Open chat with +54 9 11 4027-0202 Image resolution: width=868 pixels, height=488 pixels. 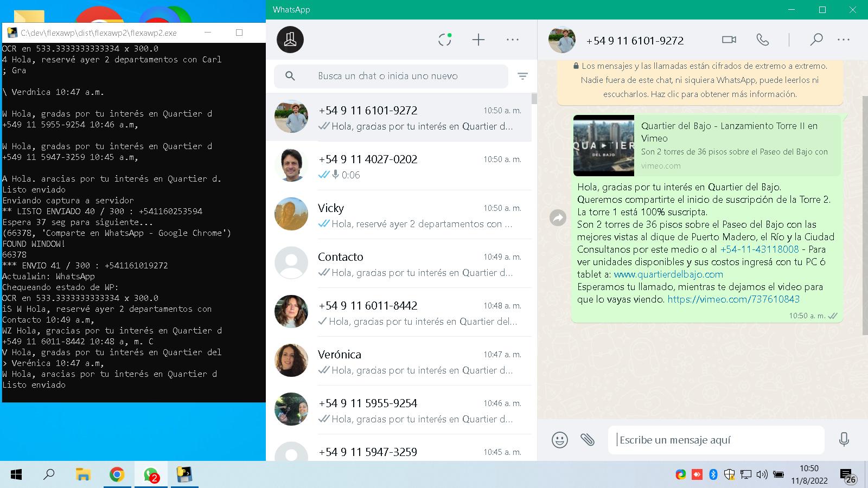point(399,166)
